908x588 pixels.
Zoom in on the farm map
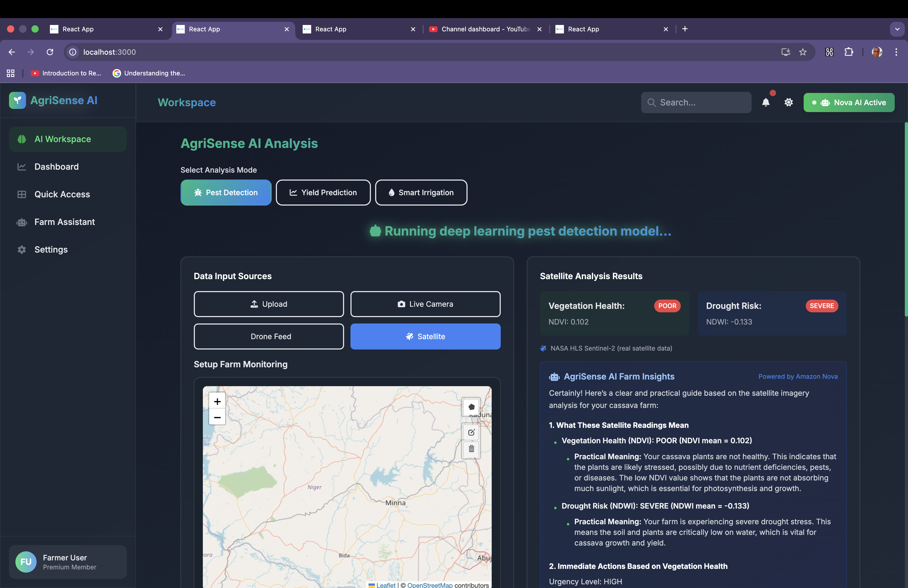[217, 401]
